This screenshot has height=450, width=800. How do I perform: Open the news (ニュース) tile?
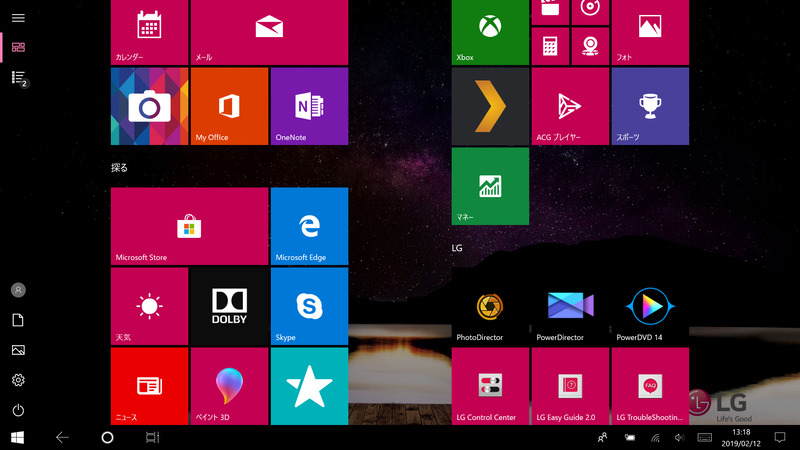tap(149, 386)
